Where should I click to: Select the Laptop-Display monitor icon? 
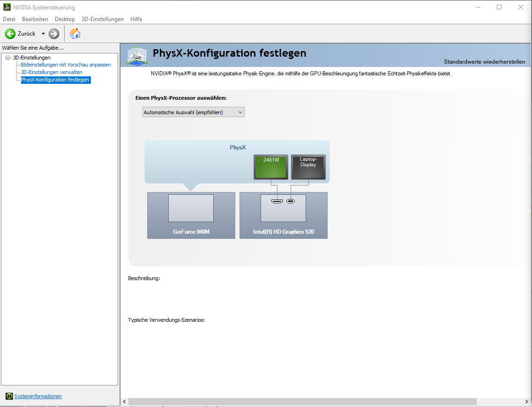point(308,167)
